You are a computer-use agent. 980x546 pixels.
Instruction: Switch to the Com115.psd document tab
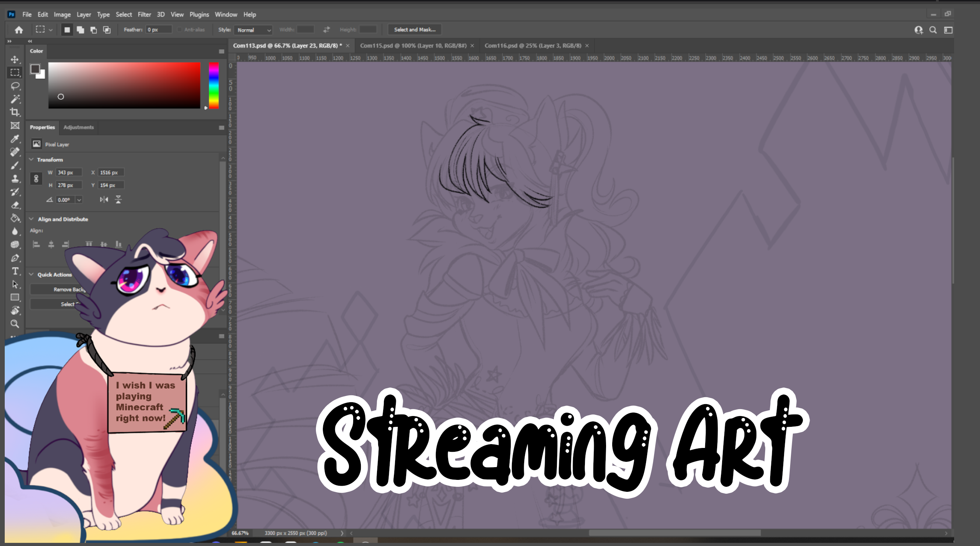click(413, 45)
